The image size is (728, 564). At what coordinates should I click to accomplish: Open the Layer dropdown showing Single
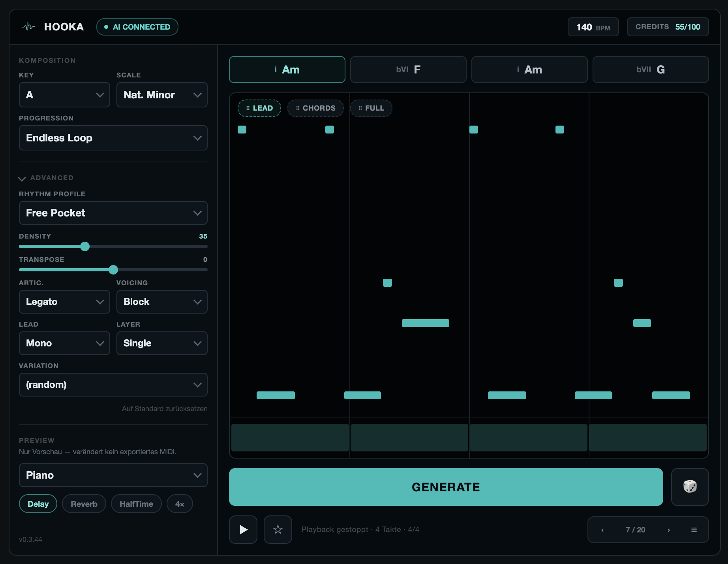[x=162, y=343]
